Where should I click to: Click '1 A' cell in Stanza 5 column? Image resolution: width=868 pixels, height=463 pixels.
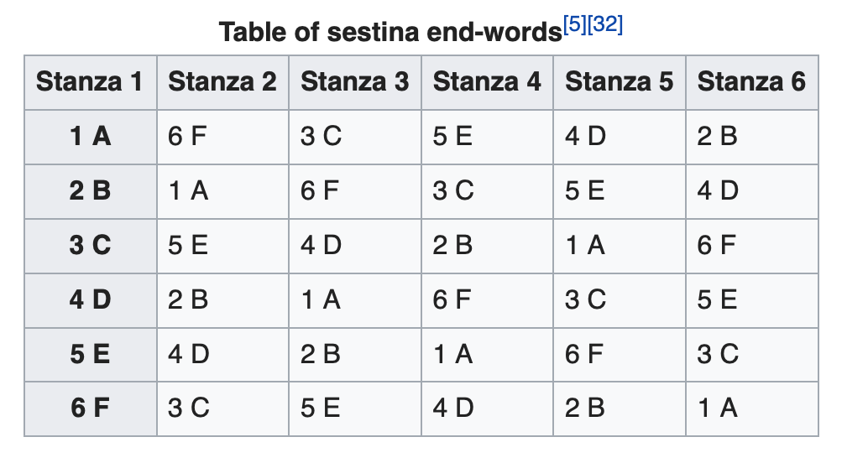point(586,245)
